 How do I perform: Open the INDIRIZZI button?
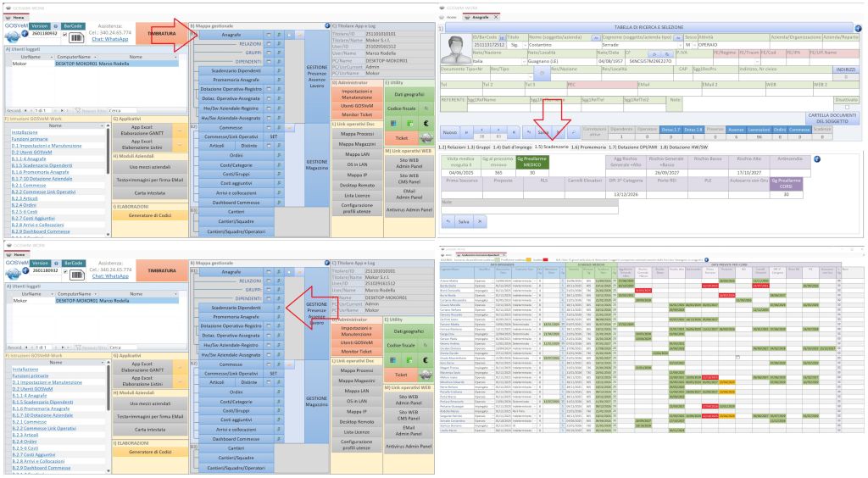pyautogui.click(x=846, y=69)
